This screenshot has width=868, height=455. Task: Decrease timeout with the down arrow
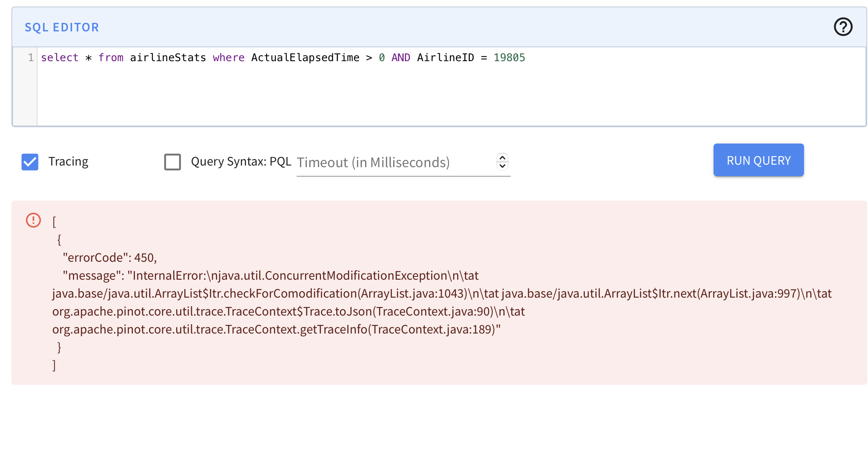502,166
